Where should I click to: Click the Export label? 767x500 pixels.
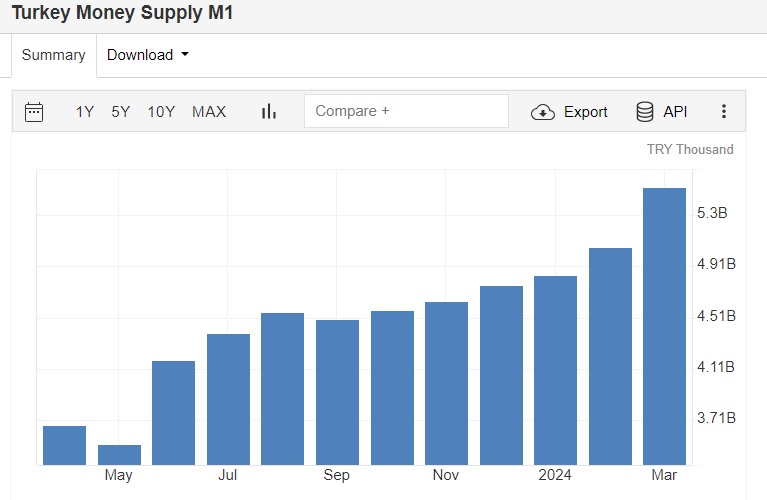point(586,112)
